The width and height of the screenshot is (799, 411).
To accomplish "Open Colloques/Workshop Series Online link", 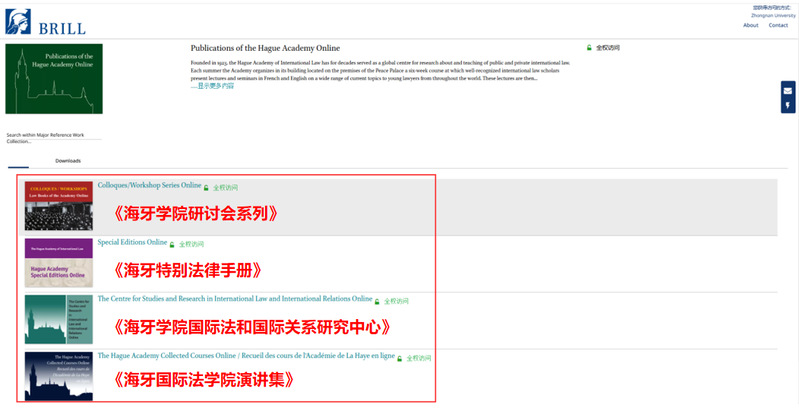I will (x=149, y=185).
